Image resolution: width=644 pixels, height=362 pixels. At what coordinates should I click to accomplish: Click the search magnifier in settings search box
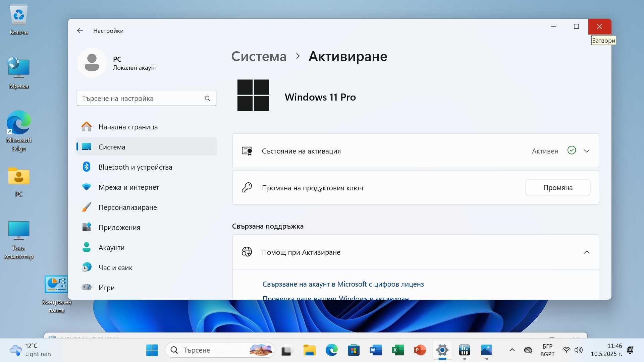click(x=207, y=99)
